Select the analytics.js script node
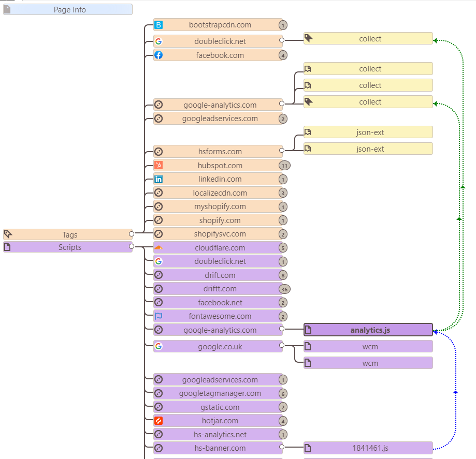 [368, 330]
